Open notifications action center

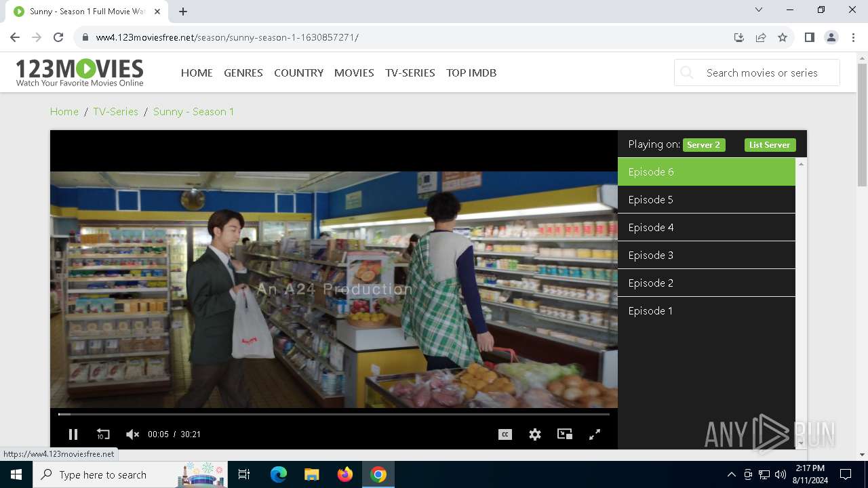click(846, 474)
